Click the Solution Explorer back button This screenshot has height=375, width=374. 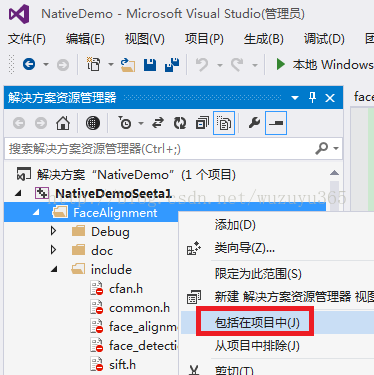tap(19, 123)
